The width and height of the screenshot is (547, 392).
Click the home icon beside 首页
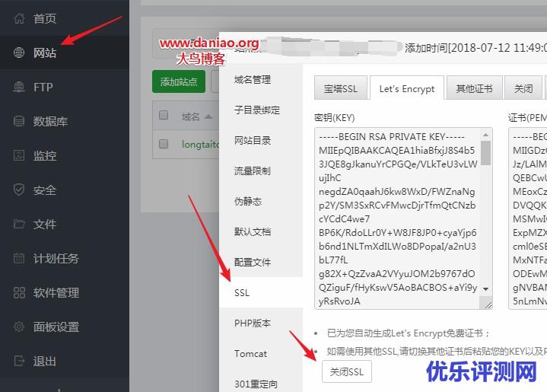tap(19, 18)
